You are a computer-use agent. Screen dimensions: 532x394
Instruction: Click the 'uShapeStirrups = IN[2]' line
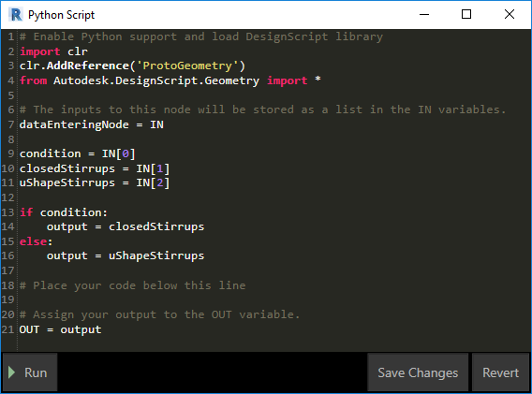[x=95, y=183]
